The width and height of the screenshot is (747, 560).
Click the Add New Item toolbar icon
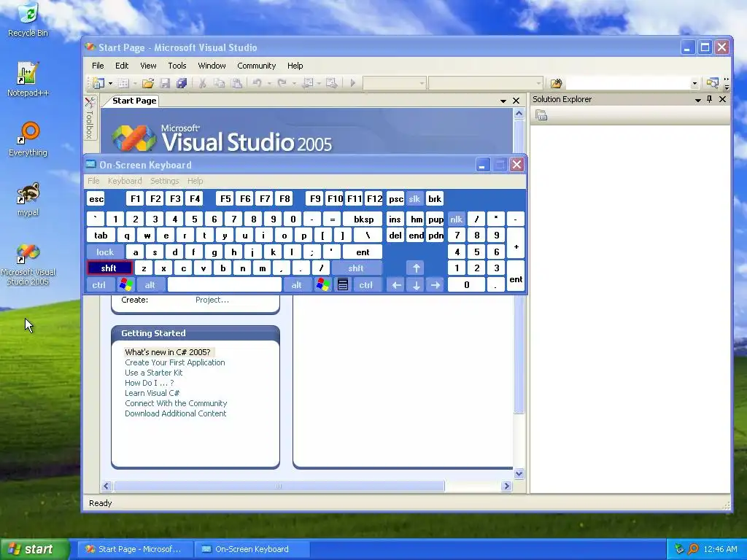click(123, 83)
